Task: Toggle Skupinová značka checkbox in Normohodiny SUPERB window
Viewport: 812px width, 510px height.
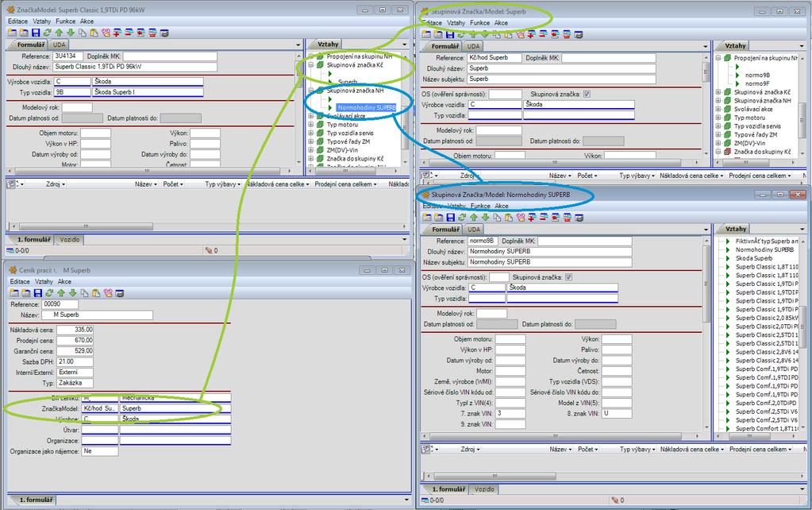Action: point(568,276)
